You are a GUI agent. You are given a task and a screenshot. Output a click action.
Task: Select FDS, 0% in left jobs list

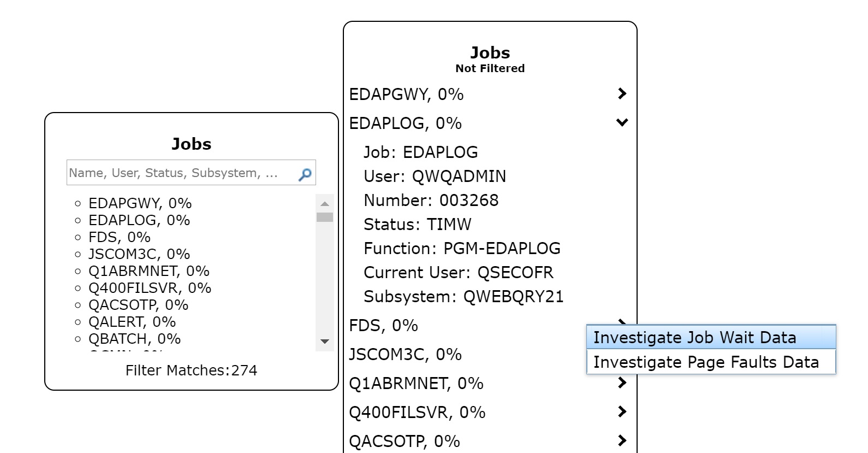(x=119, y=237)
